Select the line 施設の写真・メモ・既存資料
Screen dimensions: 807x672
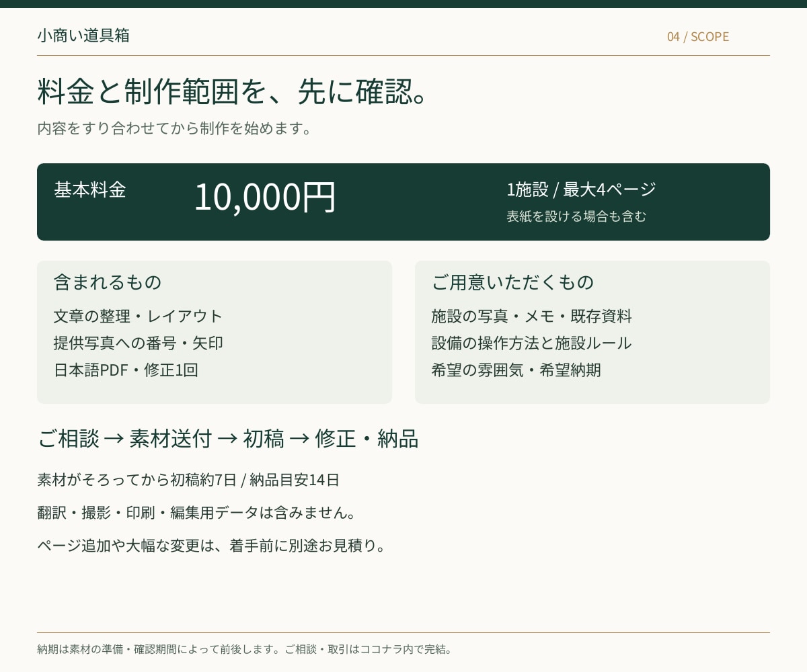coord(532,316)
